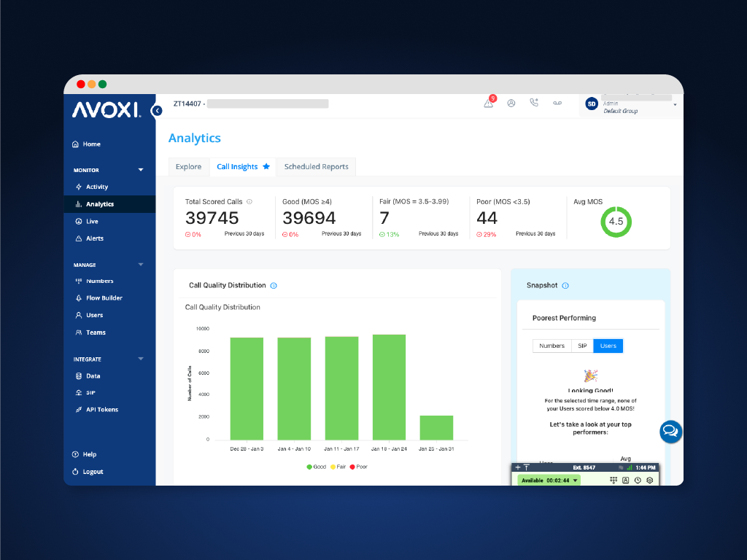Image resolution: width=747 pixels, height=560 pixels.
Task: Open voicemail from the top header
Action: point(557,104)
